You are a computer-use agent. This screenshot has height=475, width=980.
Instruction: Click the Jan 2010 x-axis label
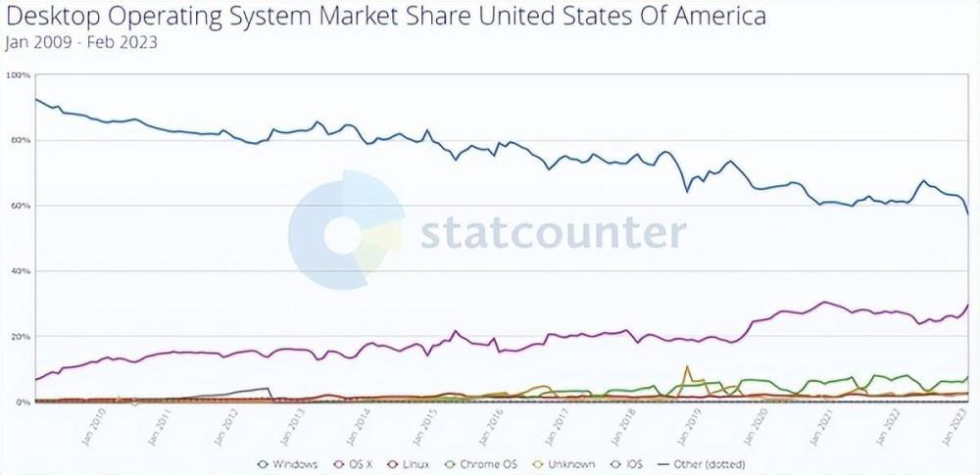click(x=95, y=426)
